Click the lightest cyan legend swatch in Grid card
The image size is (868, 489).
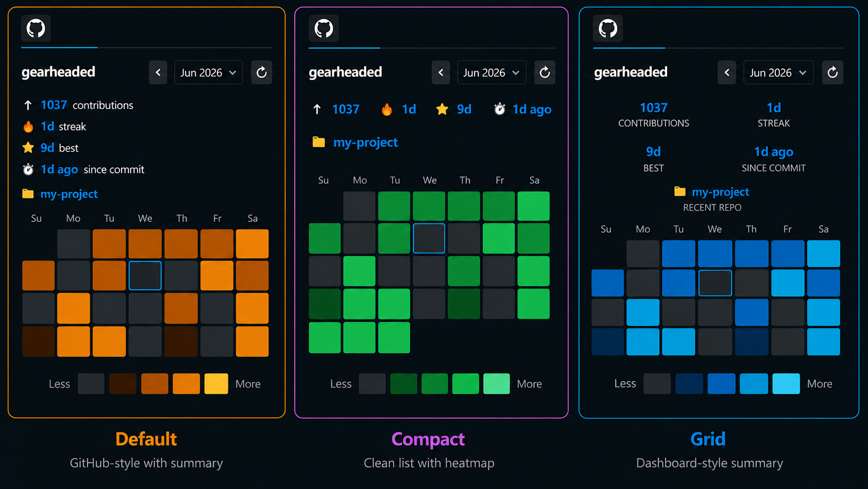click(786, 384)
